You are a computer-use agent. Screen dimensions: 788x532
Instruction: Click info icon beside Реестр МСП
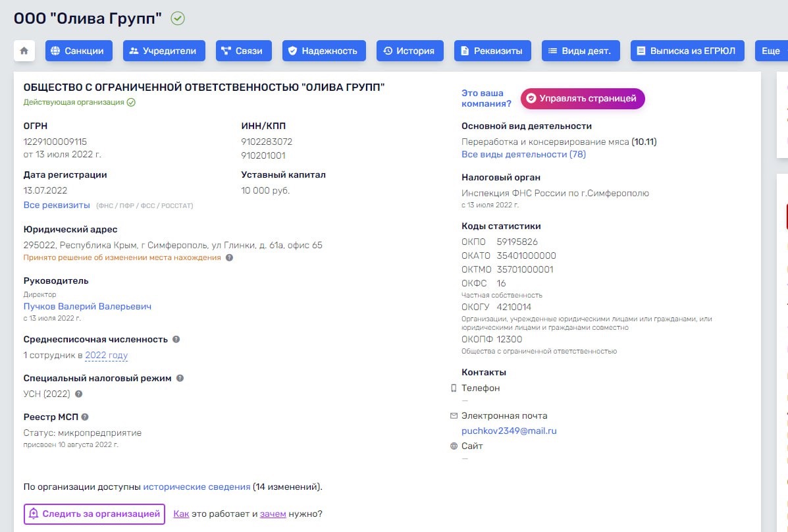click(x=85, y=417)
